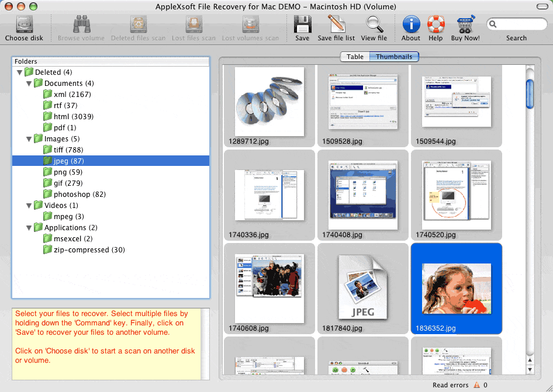Click the Read errors warning icon
The height and width of the screenshot is (392, 553).
(x=476, y=385)
